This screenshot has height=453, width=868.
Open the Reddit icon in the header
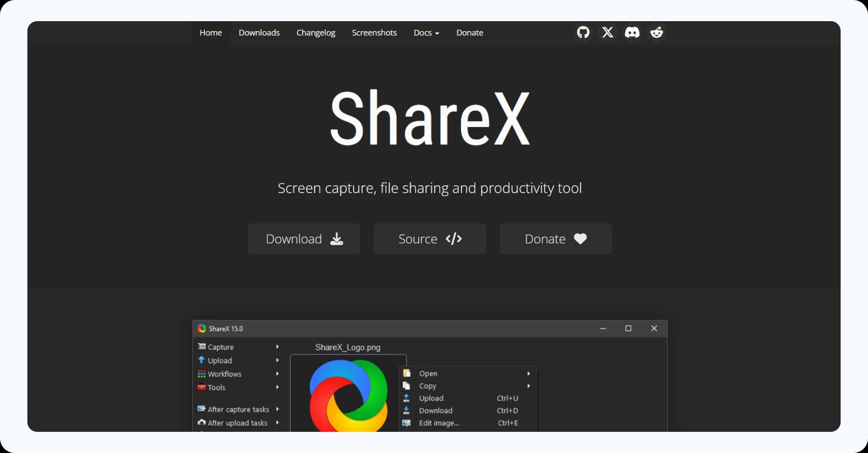[x=656, y=32]
